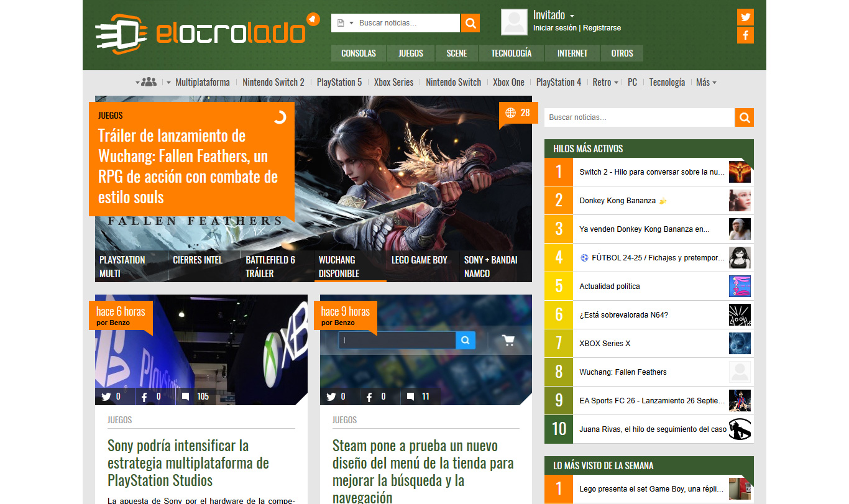Open the Sony multiplataforma article headline
The width and height of the screenshot is (849, 504).
click(188, 463)
